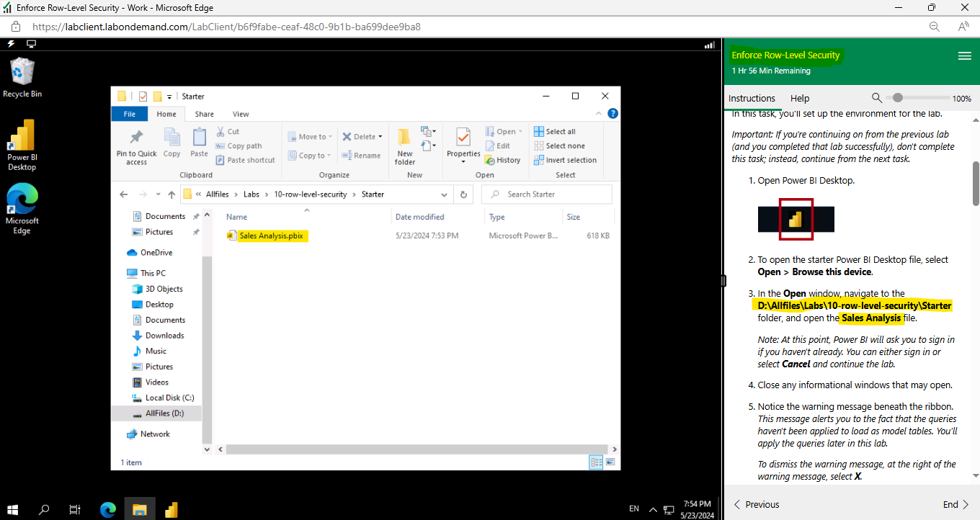This screenshot has height=520, width=980.
Task: Click the Paste icon on the ribbon
Action: click(198, 141)
